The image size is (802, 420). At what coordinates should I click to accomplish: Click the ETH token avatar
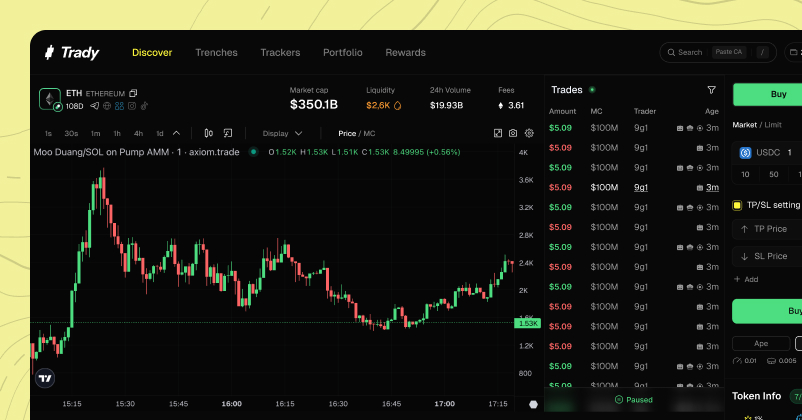point(50,99)
